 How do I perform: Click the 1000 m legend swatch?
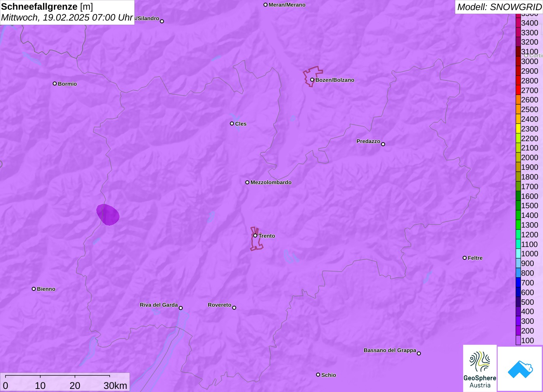pyautogui.click(x=518, y=254)
